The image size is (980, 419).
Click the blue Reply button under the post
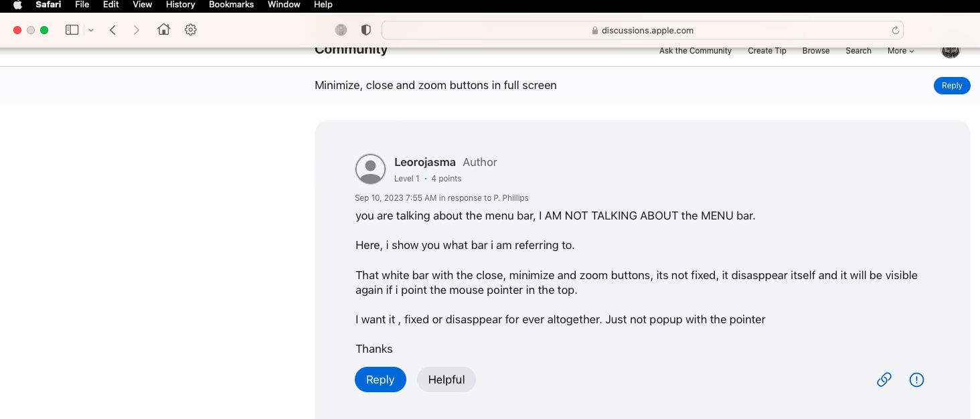tap(380, 380)
